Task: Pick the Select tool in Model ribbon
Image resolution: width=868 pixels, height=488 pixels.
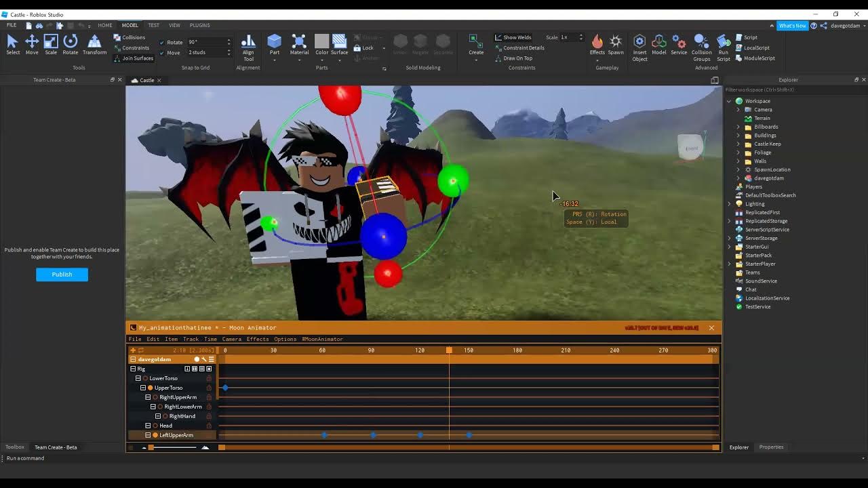Action: tap(13, 45)
